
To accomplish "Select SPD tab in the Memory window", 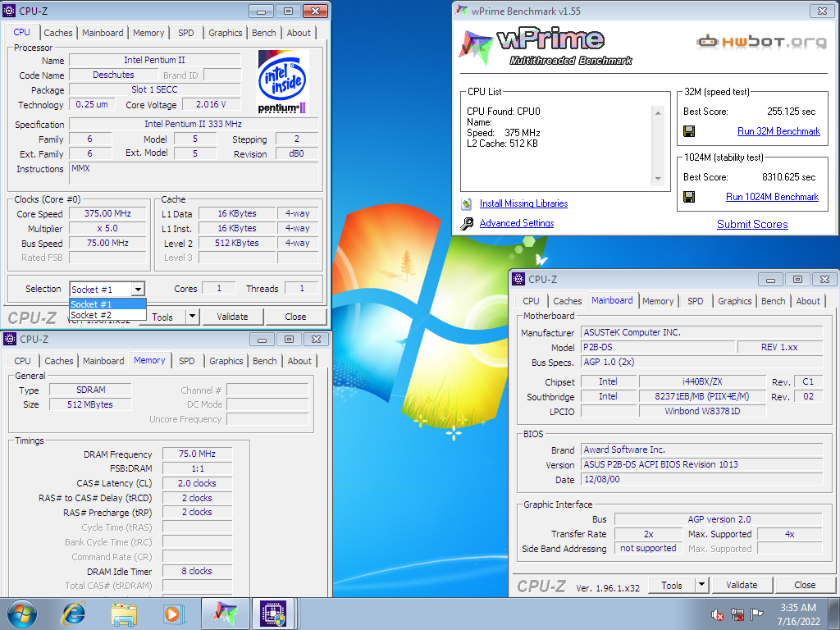I will click(x=187, y=361).
